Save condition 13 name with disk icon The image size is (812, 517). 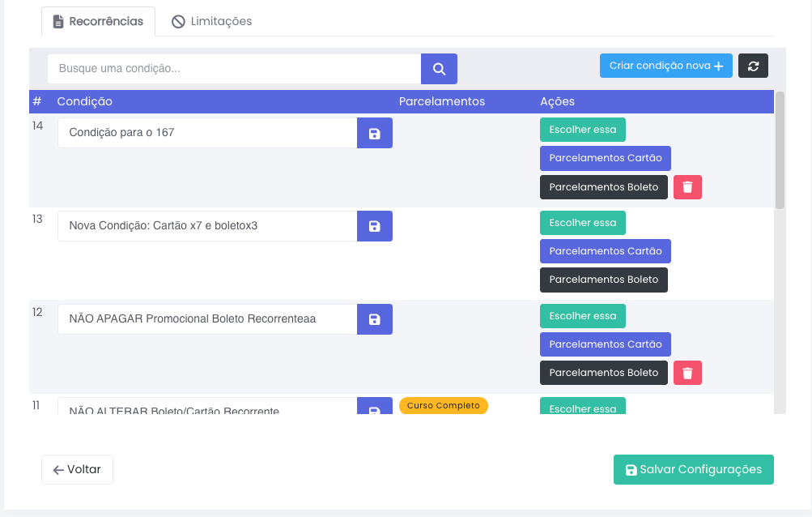click(374, 226)
